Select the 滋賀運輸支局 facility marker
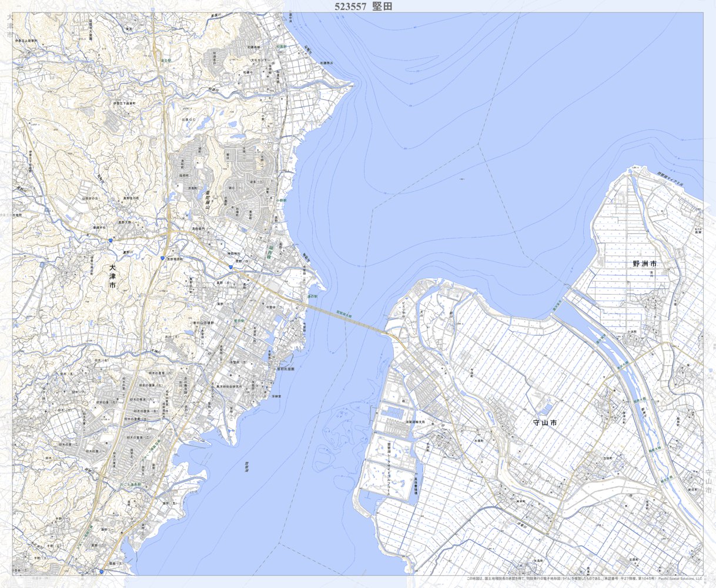This screenshot has width=716, height=588. click(415, 422)
